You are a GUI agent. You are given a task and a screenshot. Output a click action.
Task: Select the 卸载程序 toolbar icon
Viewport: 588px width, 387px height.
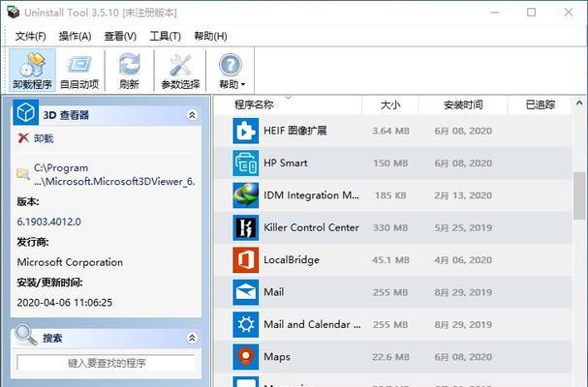(x=32, y=70)
